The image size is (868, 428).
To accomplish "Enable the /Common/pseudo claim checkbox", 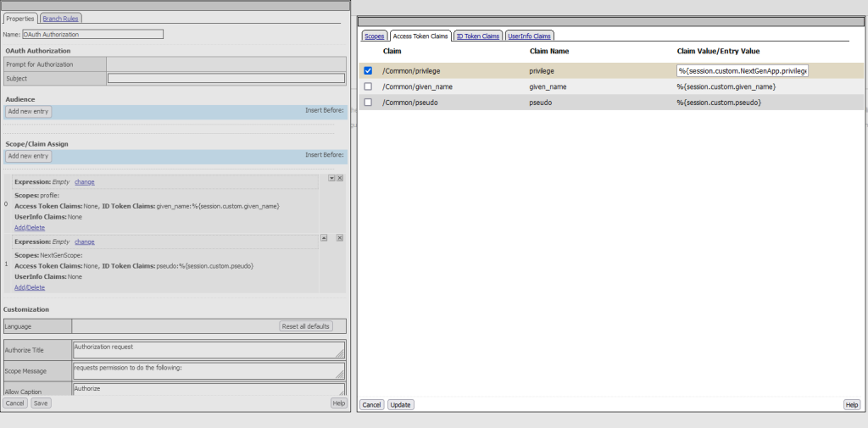I will pyautogui.click(x=368, y=103).
